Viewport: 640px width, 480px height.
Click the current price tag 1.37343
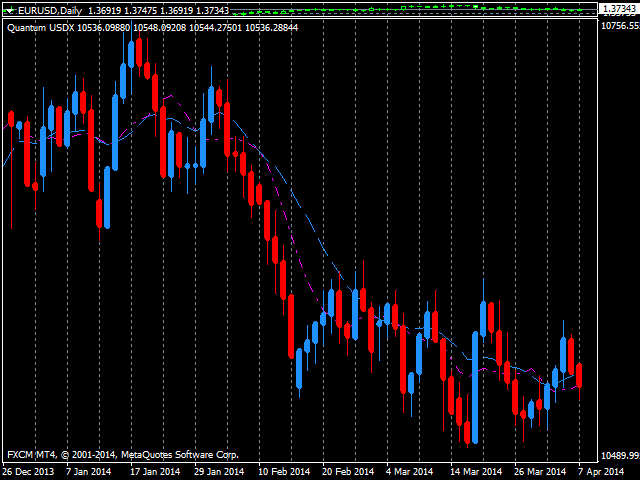tap(618, 9)
